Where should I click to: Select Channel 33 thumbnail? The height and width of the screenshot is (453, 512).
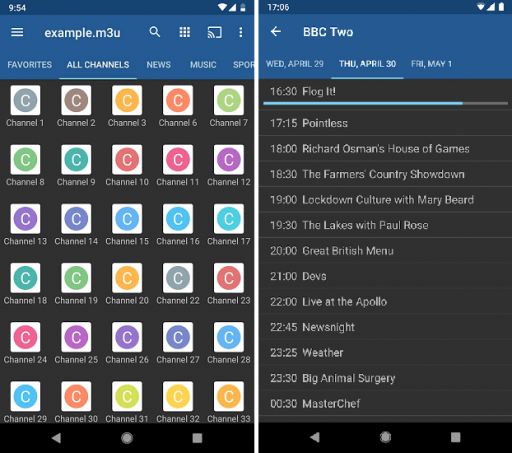(x=229, y=396)
